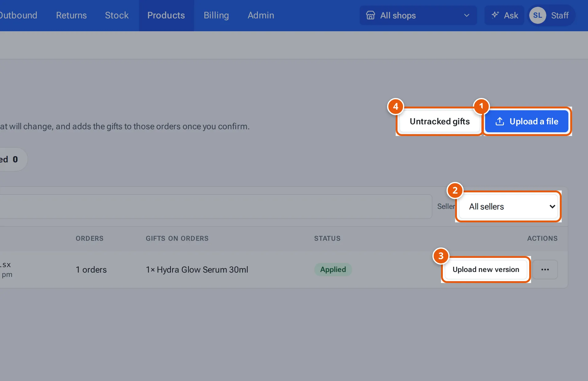Image resolution: width=588 pixels, height=381 pixels.
Task: Click the 1 orders cell
Action: (91, 270)
